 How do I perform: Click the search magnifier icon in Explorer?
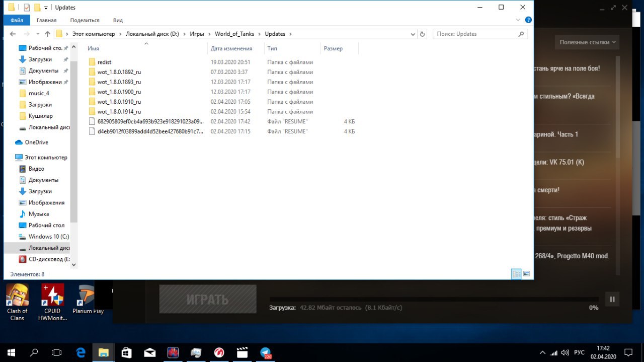521,34
